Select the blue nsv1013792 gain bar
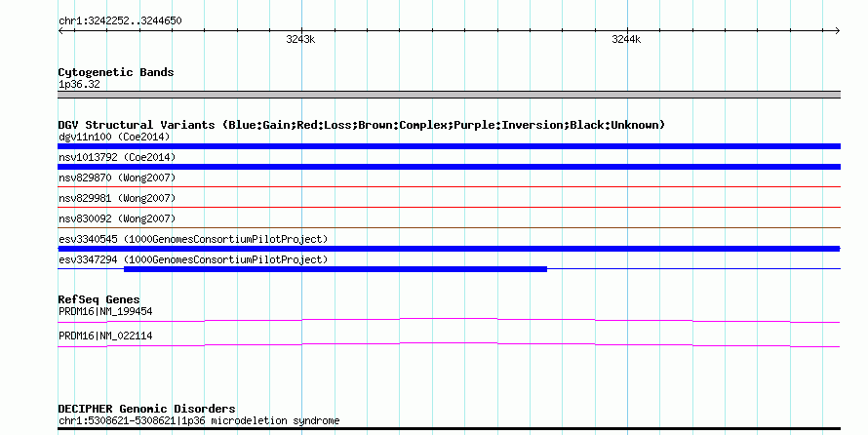Viewport: 868px width, 435px height. pyautogui.click(x=449, y=167)
